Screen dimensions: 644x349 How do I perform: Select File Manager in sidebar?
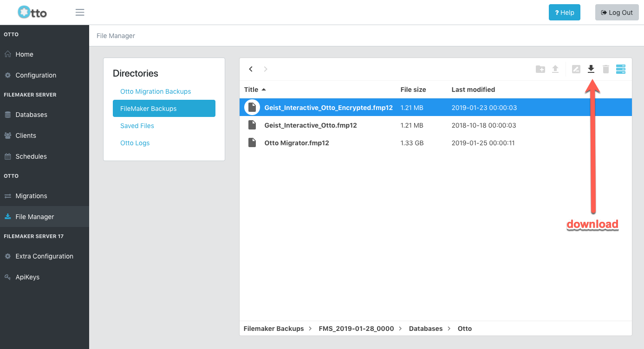(45, 217)
